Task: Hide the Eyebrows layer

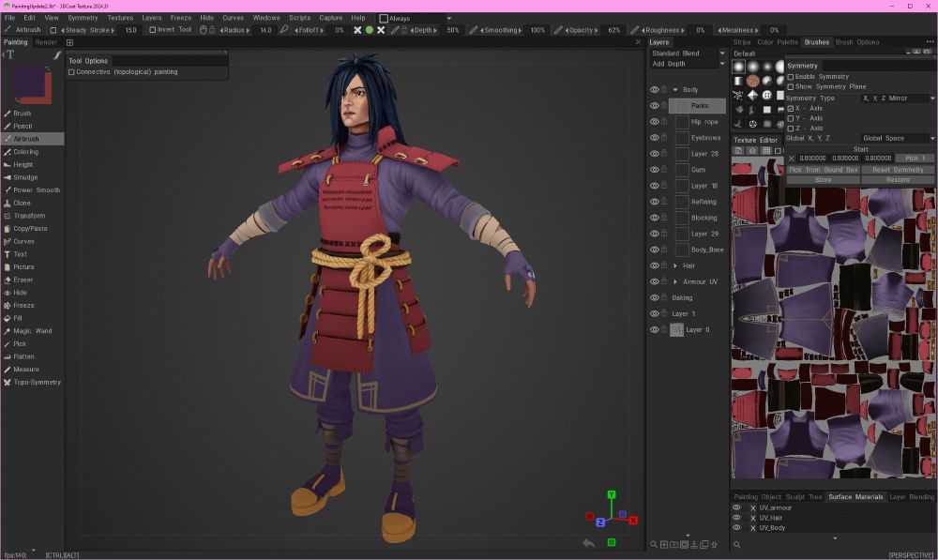Action: pyautogui.click(x=655, y=138)
